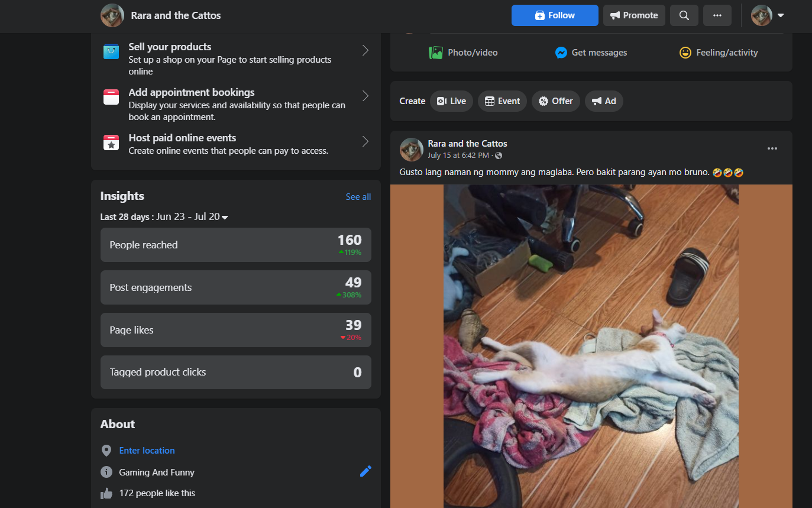Click the Get messages option
Screen dimensions: 812x508
(591, 53)
